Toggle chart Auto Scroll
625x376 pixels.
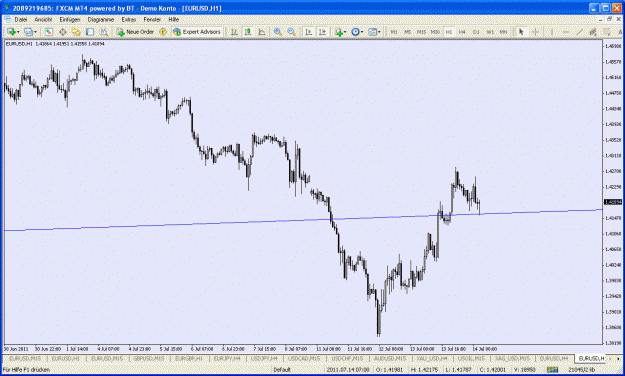308,32
